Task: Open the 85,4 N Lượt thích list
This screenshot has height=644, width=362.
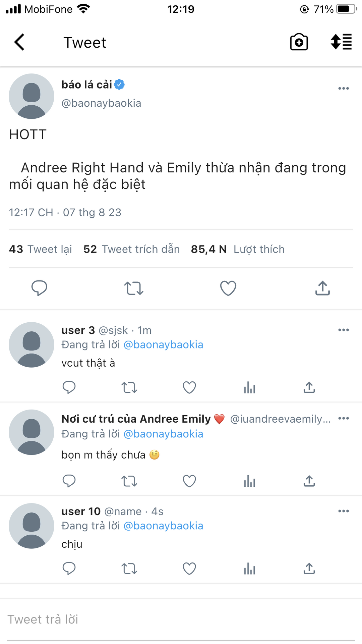Action: pos(238,249)
